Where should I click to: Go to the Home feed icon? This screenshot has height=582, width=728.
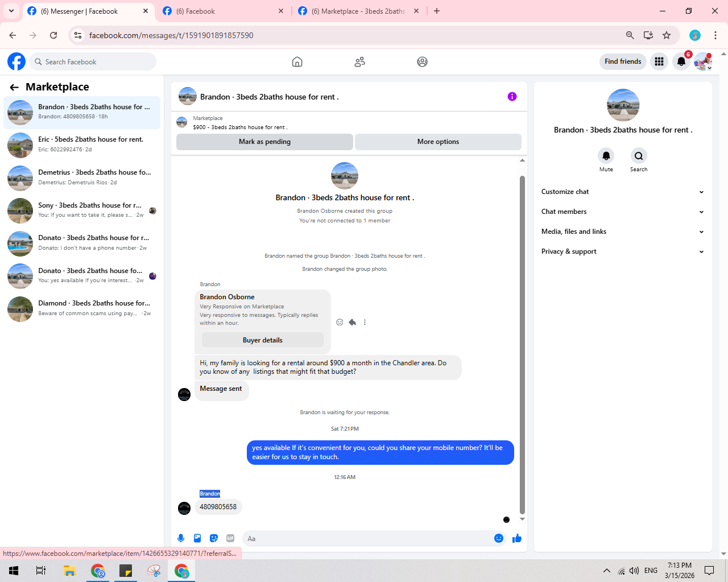(x=297, y=62)
